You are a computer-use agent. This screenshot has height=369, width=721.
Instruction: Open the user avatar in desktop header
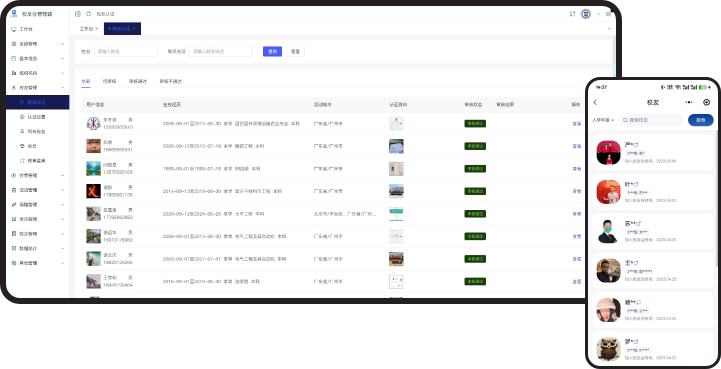coord(586,14)
